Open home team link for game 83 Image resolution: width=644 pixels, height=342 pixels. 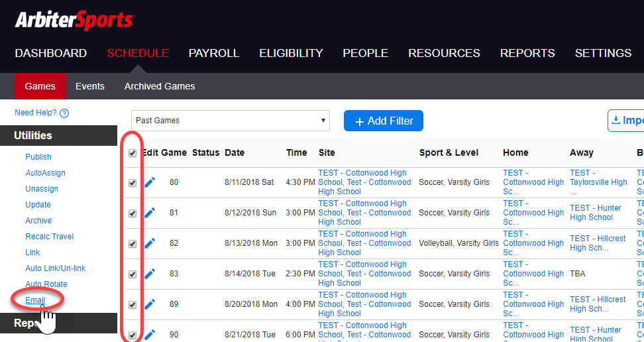tap(533, 273)
